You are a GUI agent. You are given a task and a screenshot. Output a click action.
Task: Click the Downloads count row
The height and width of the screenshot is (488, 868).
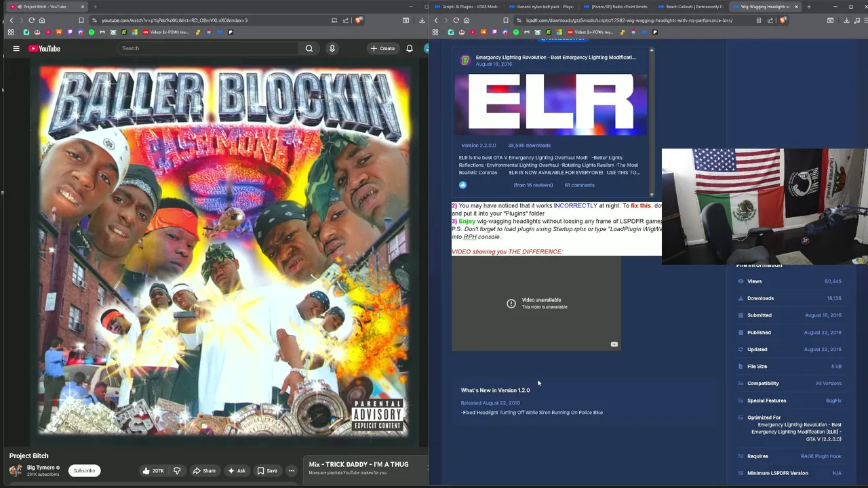(789, 298)
